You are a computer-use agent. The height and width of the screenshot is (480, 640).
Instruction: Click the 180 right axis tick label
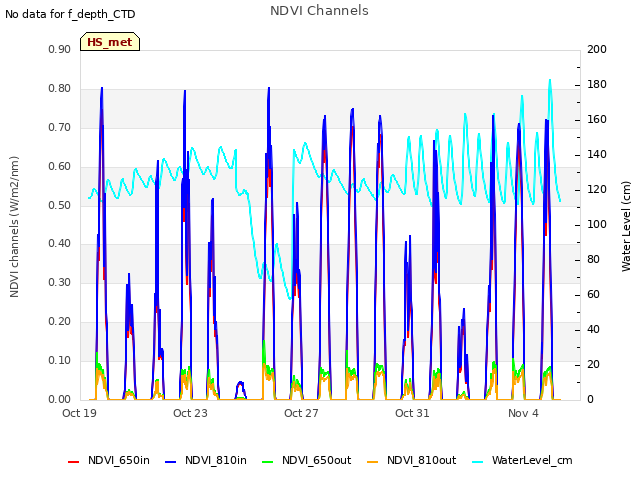coord(597,84)
